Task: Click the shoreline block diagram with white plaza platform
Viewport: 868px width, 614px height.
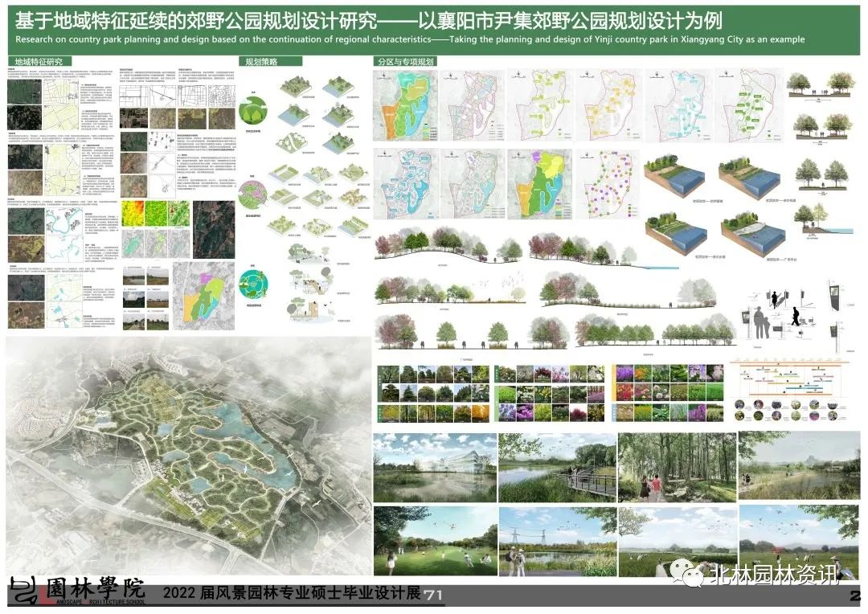Action: (x=753, y=235)
